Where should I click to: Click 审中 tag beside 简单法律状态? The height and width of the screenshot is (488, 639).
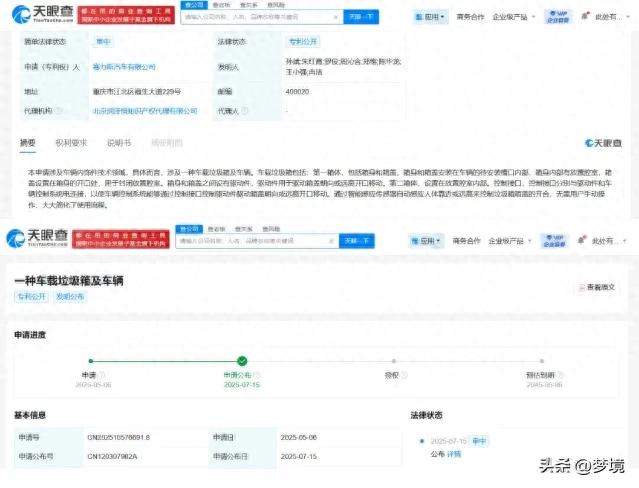pyautogui.click(x=103, y=42)
